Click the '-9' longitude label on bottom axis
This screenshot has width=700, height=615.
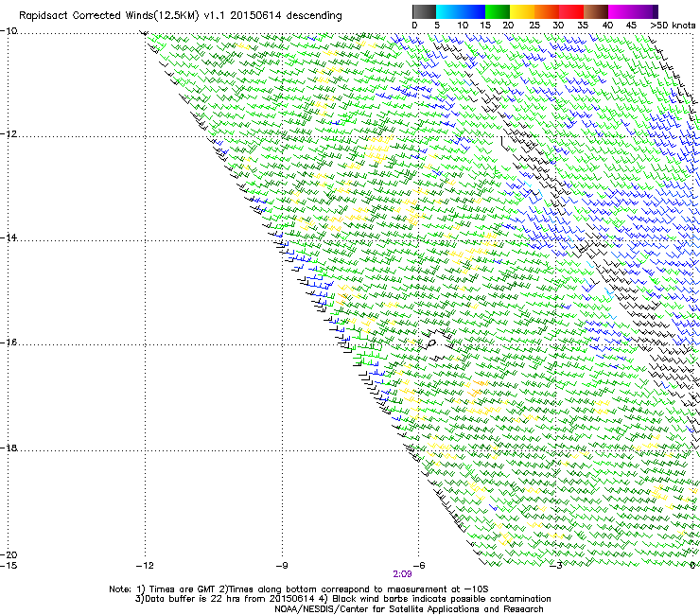(282, 565)
